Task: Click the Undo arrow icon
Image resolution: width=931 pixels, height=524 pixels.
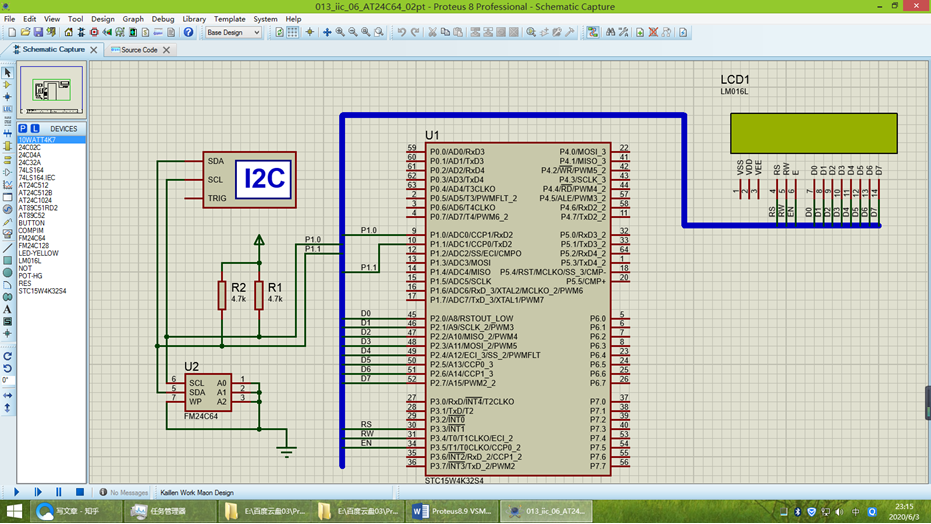Action: (x=401, y=33)
